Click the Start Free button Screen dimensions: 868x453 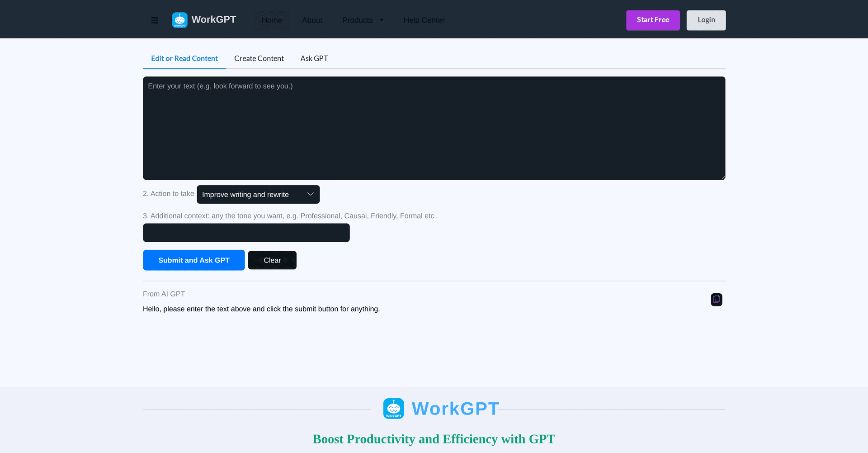coord(653,20)
